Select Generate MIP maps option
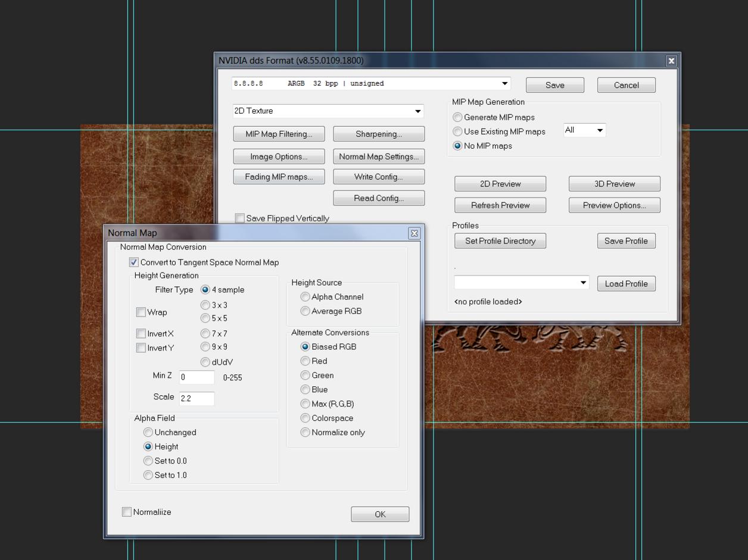 (458, 118)
